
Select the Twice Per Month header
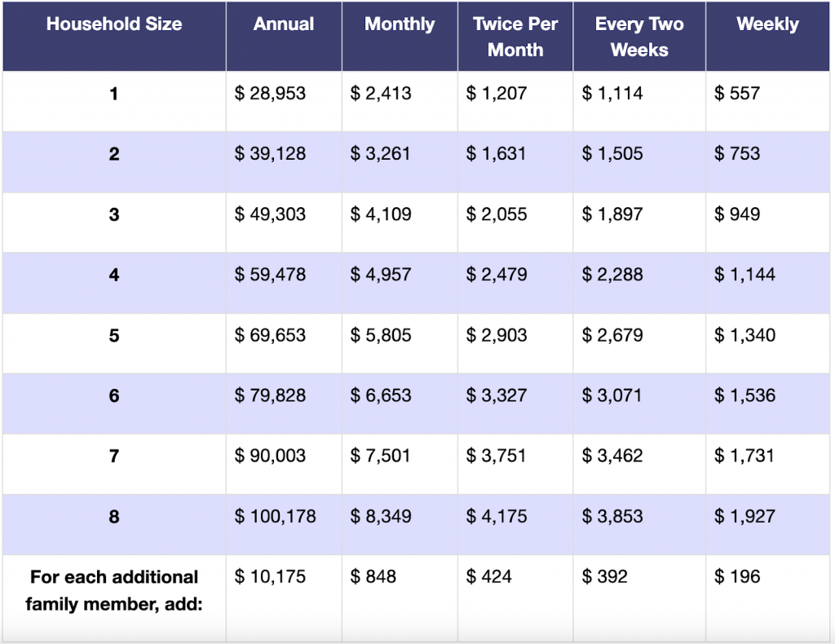click(515, 37)
